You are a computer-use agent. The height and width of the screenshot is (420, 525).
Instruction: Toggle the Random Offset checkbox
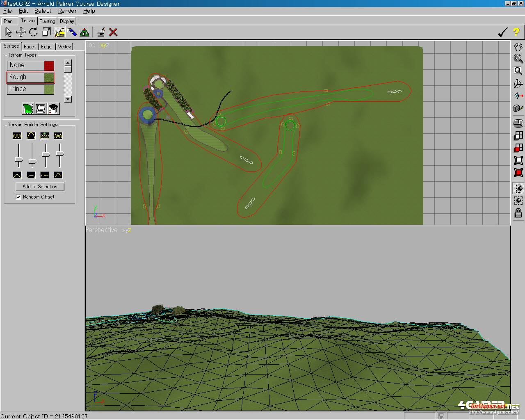click(18, 197)
